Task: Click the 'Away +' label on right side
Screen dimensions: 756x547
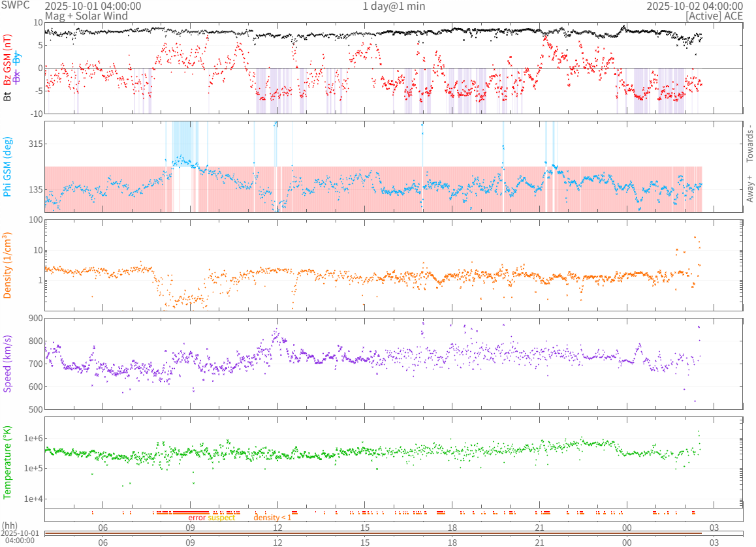Action: click(x=749, y=189)
